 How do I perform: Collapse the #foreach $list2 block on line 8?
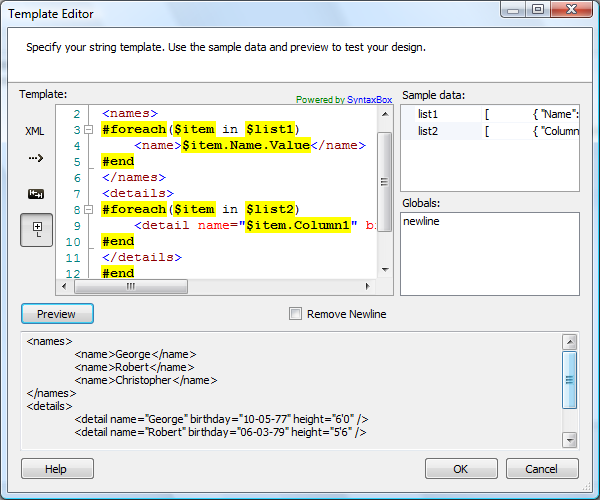89,209
